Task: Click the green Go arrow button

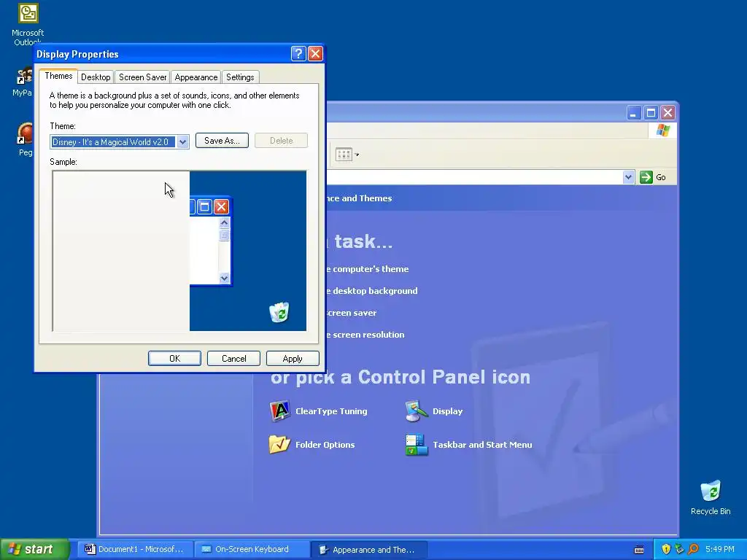Action: coord(646,177)
